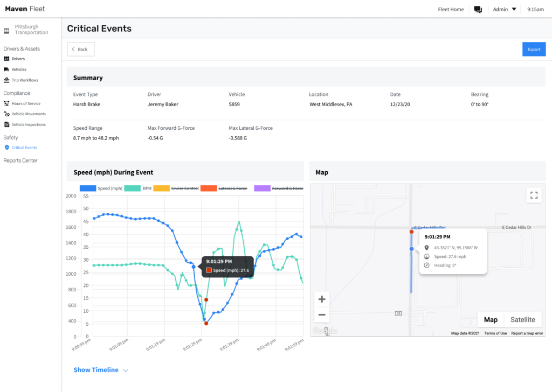The image size is (552, 392).
Task: Enable the Lateral G-Force legend label
Action: [233, 188]
